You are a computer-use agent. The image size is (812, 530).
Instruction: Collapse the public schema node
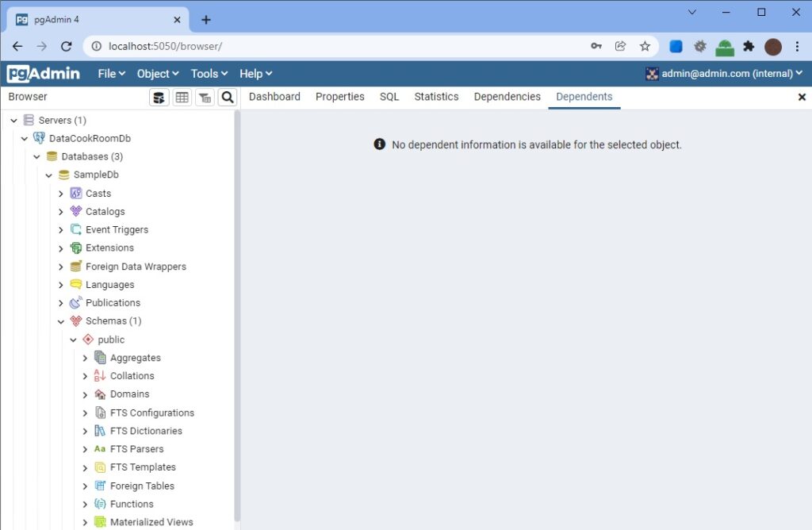click(x=73, y=340)
